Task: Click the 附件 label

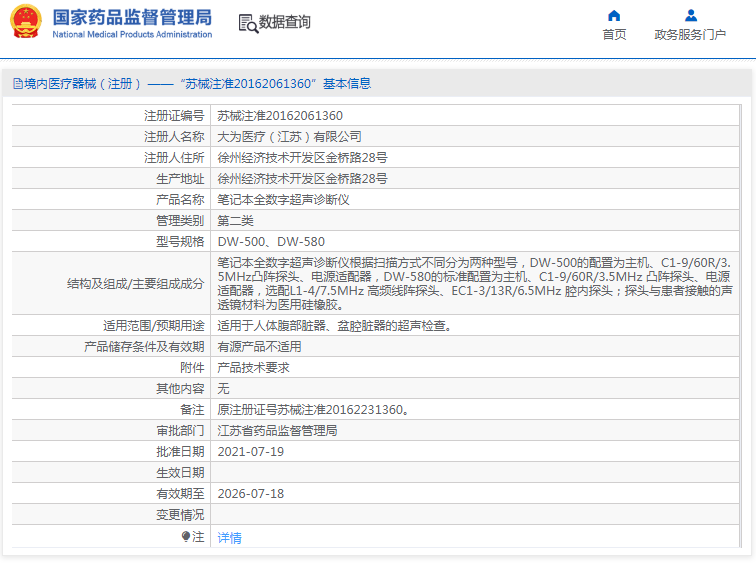Action: [x=192, y=368]
